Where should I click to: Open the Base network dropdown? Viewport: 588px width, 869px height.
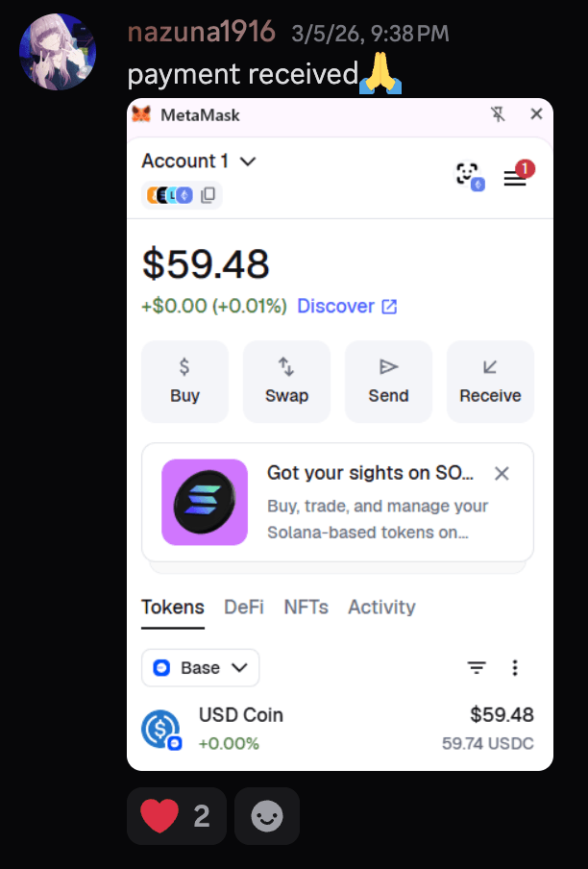200,667
